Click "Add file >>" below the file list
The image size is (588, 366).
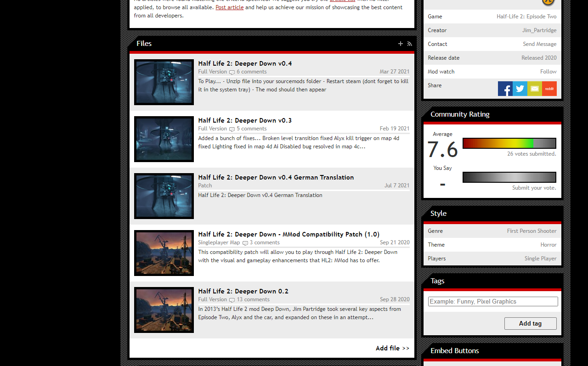tap(392, 348)
